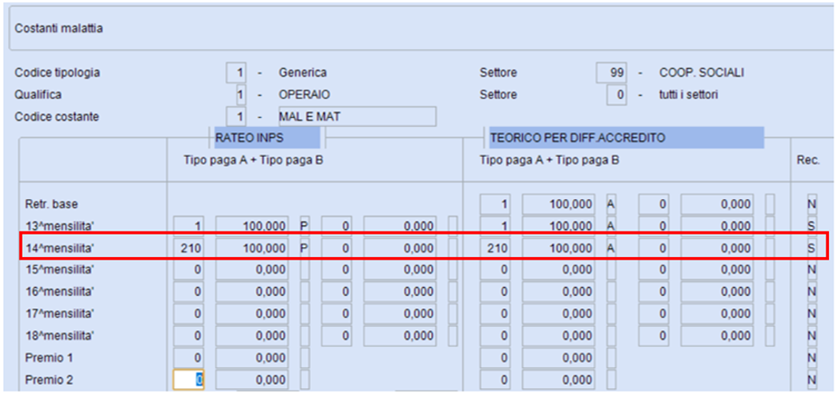Click 100,000 in 14^mensilita' TEORICO section
Screen dimensions: 840x400
pos(559,248)
